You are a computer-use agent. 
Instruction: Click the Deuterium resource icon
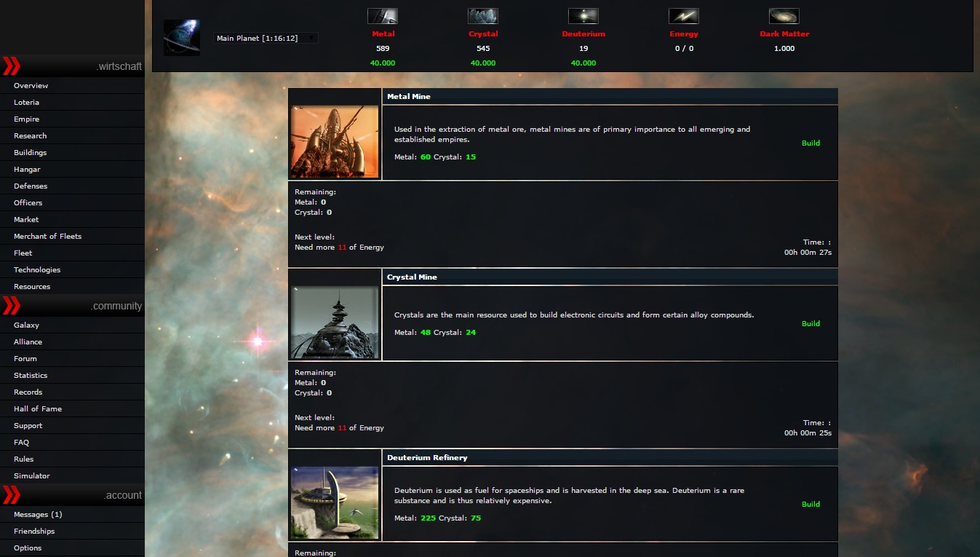(x=583, y=16)
